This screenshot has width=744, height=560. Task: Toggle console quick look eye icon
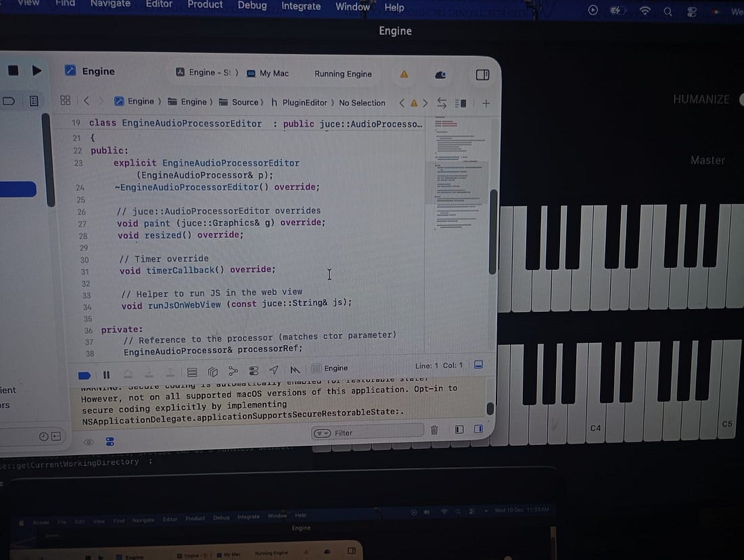(89, 442)
